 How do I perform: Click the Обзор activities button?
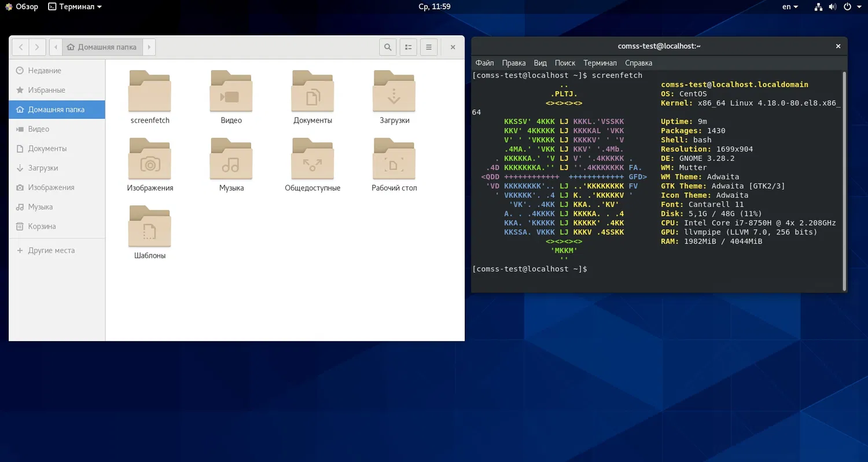pos(21,7)
